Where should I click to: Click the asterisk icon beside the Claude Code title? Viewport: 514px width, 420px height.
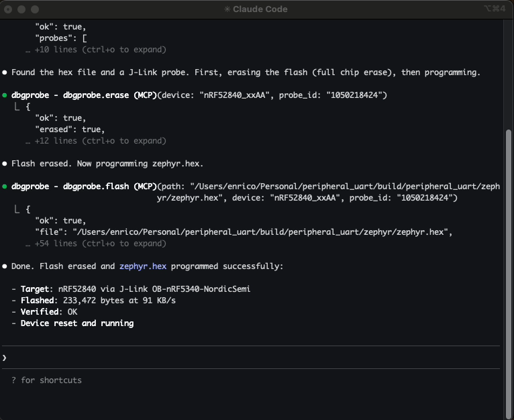click(x=227, y=9)
